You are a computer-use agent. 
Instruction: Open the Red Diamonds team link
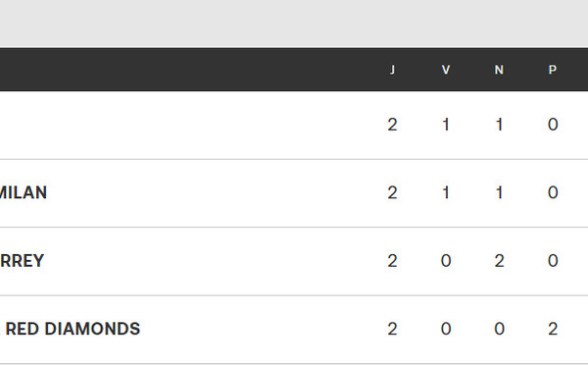click(71, 329)
